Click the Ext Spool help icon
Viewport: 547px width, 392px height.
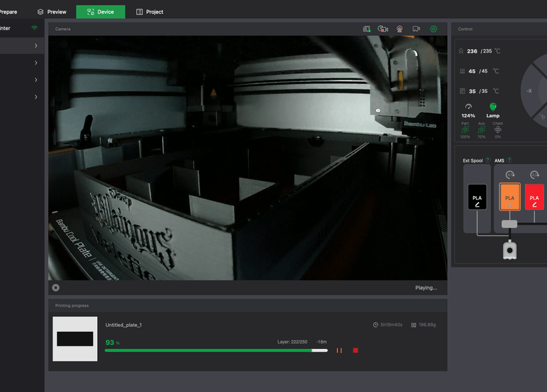pyautogui.click(x=488, y=160)
